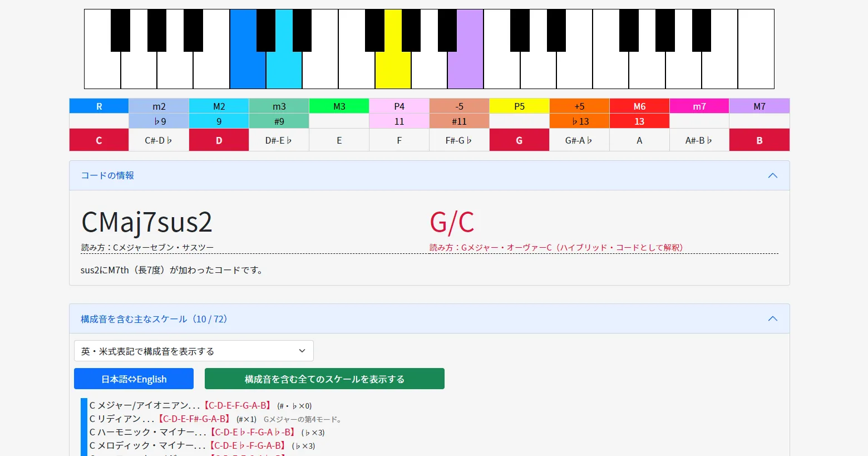The width and height of the screenshot is (868, 456).
Task: Toggle the B note button
Action: click(x=759, y=140)
